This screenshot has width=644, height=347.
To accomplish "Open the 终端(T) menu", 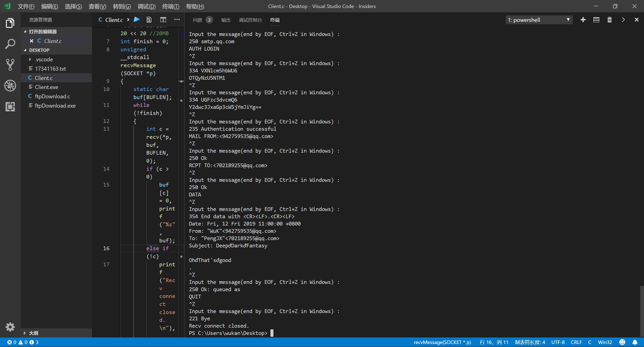I will [x=171, y=6].
